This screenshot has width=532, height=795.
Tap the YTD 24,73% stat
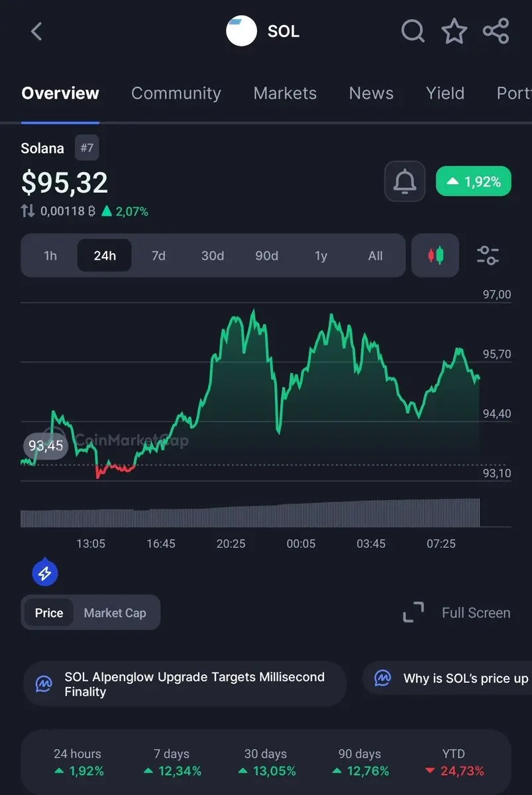[x=454, y=763]
